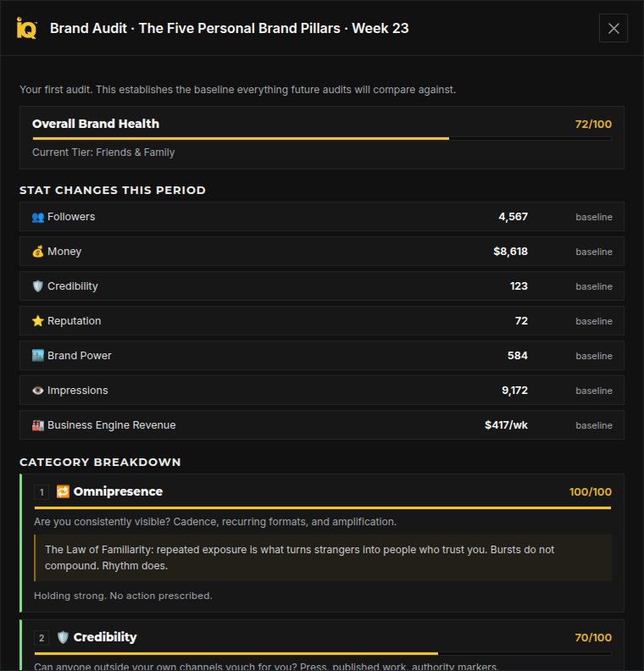Click the Overall Brand Health heading

tap(96, 124)
